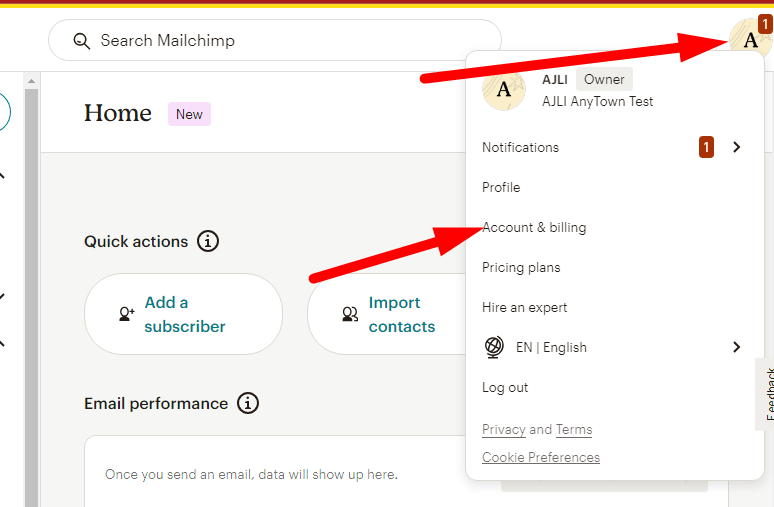Click the import contacts people icon

pyautogui.click(x=350, y=314)
